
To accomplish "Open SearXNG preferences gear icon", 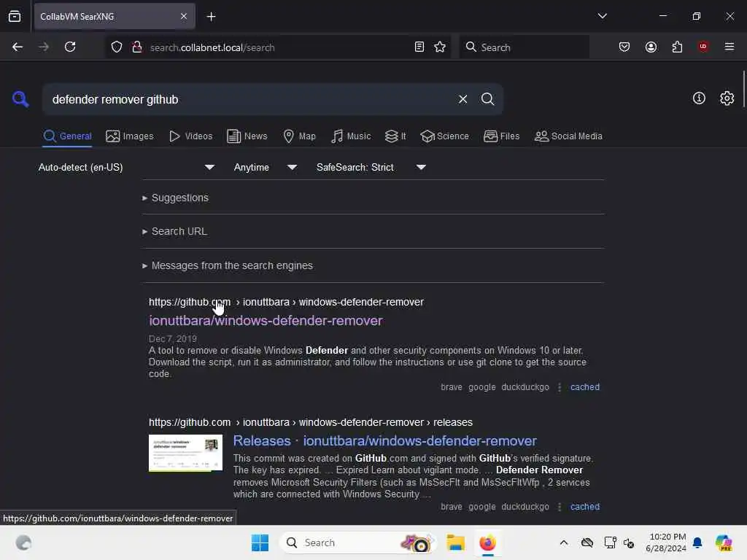I will coord(727,98).
